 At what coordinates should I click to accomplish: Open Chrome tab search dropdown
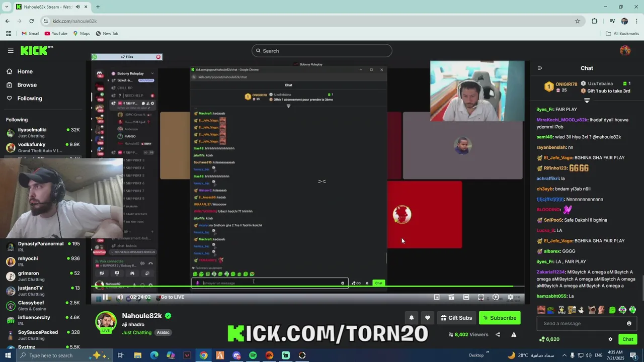7,7
